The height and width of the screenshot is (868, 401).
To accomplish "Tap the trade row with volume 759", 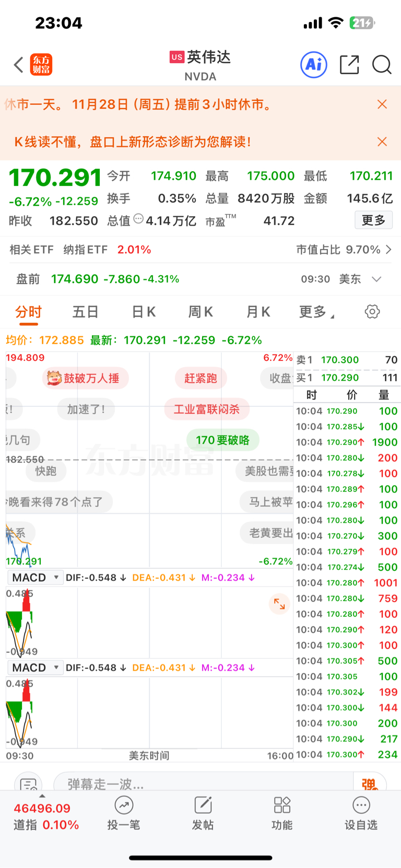I will coord(347,599).
